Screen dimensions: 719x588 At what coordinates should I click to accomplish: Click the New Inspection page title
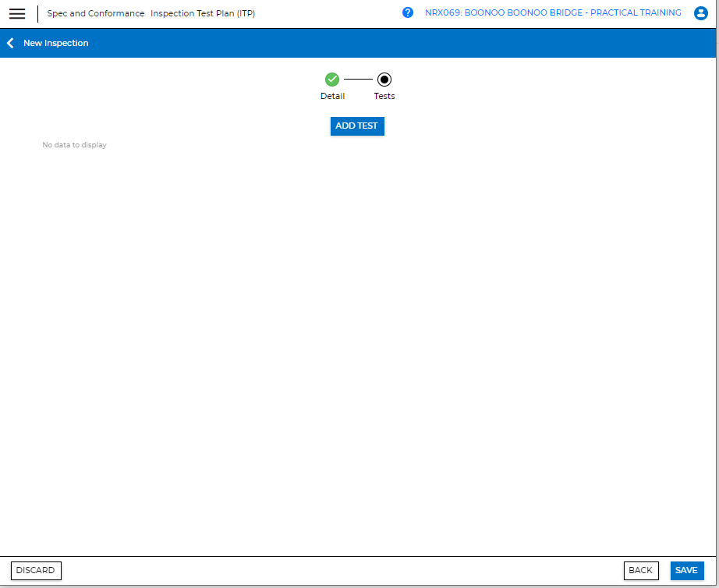click(56, 43)
